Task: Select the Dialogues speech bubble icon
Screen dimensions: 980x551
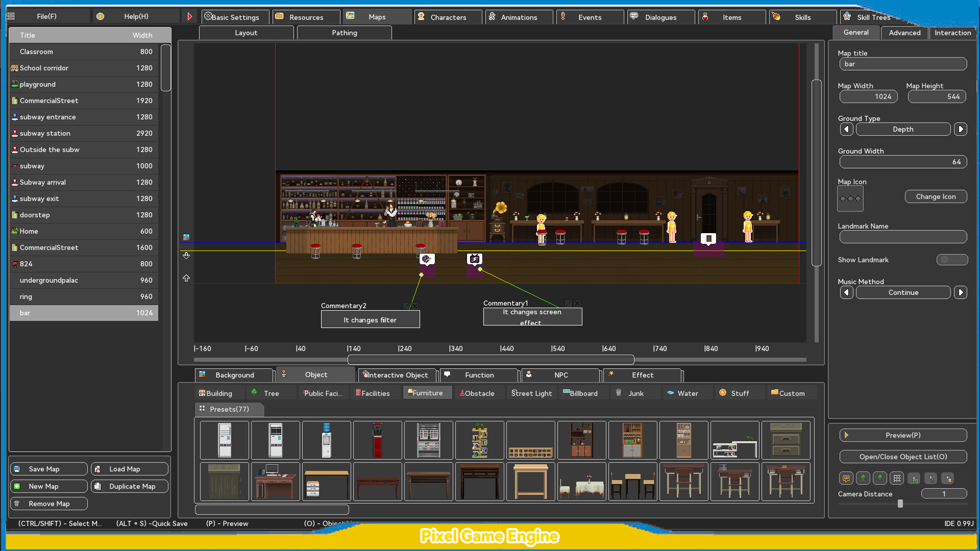Action: (x=634, y=16)
